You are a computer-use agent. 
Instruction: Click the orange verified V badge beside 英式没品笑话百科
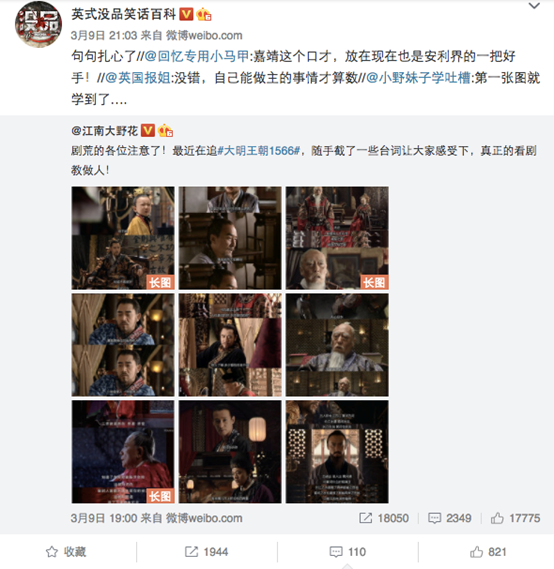[186, 15]
